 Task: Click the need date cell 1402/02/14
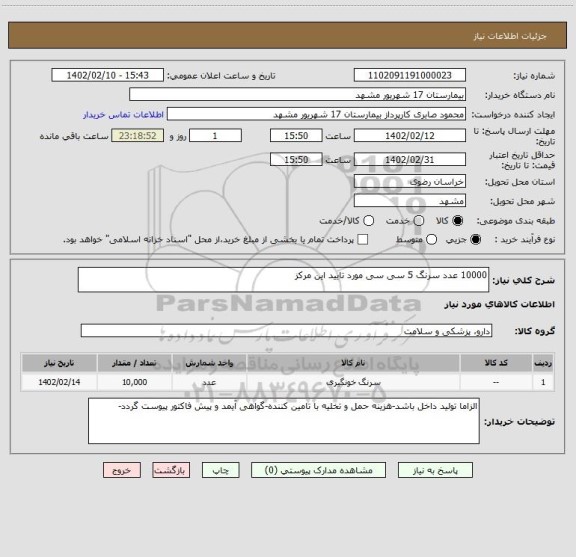[59, 382]
